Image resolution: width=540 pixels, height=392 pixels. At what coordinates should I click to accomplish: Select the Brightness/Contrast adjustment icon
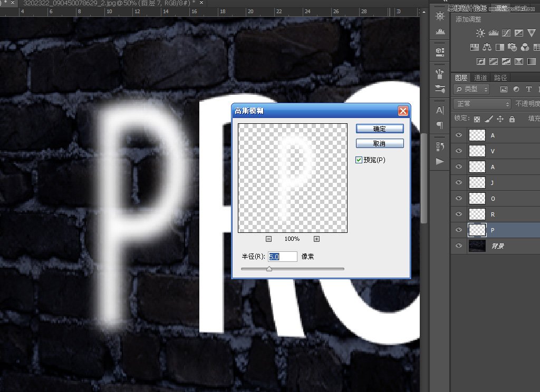click(481, 33)
